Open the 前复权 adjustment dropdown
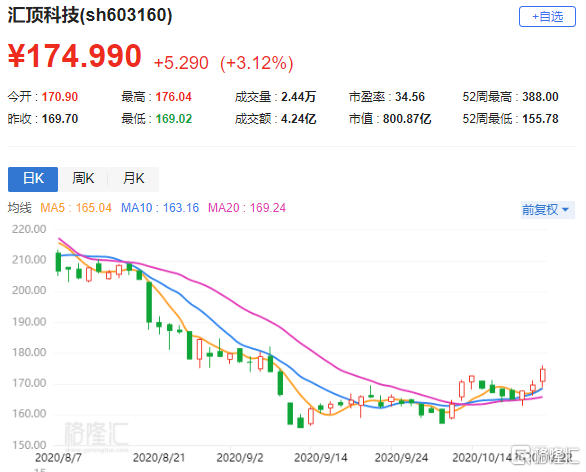586x472 pixels. [x=547, y=210]
